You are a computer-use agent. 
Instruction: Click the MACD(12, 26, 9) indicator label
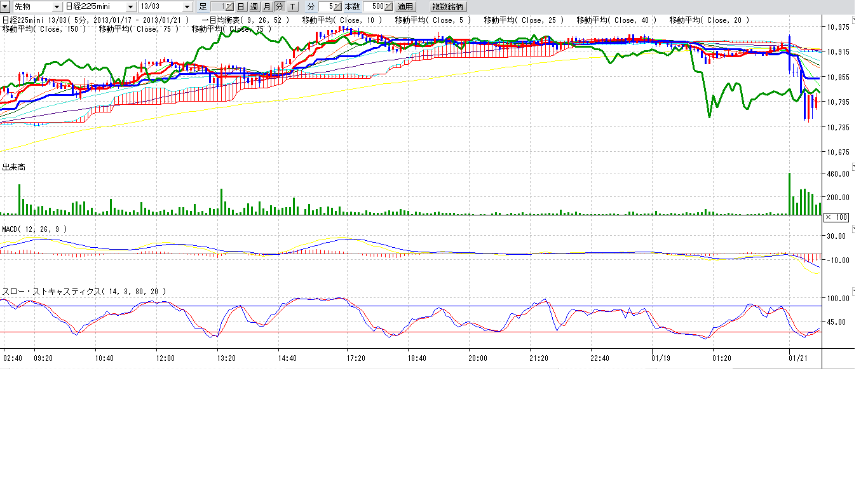pos(34,229)
